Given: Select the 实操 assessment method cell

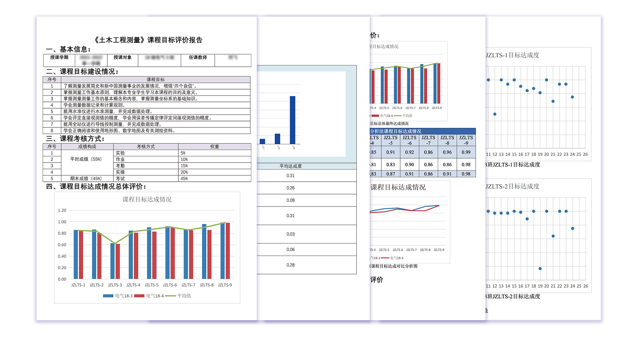Looking at the screenshot, I should click(146, 172).
